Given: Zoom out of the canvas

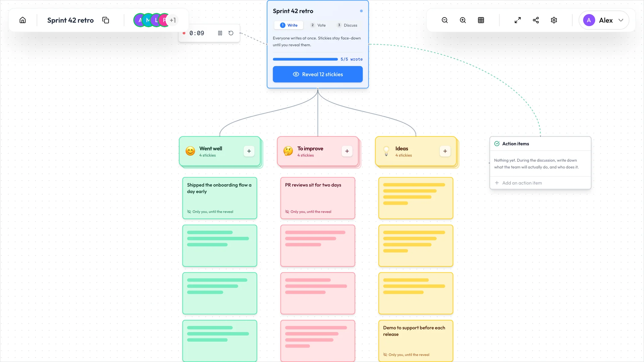Looking at the screenshot, I should pyautogui.click(x=445, y=20).
